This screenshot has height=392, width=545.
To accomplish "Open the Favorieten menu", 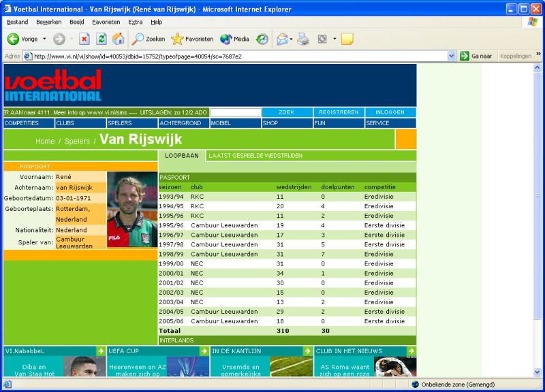I will (x=106, y=22).
